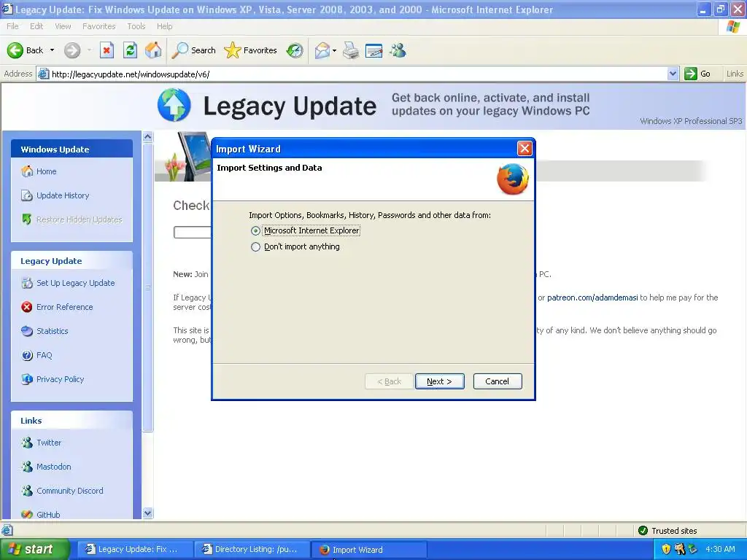Image resolution: width=747 pixels, height=560 pixels.
Task: Open Mastodon link in sidebar
Action: coord(54,467)
